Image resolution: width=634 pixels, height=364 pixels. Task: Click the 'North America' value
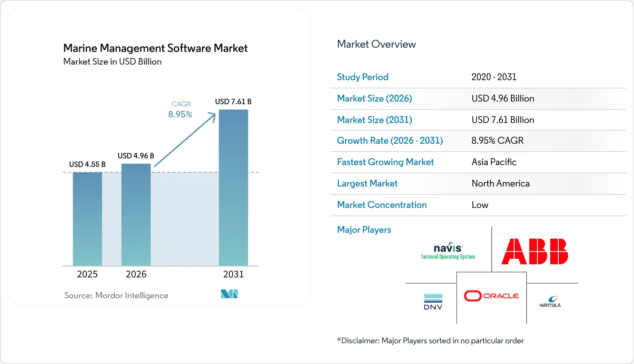coord(501,183)
